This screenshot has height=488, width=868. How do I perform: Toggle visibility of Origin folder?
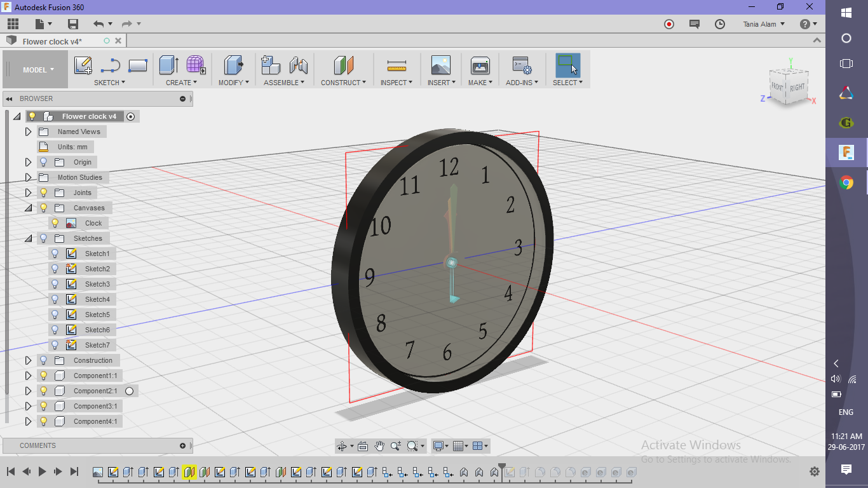point(44,162)
